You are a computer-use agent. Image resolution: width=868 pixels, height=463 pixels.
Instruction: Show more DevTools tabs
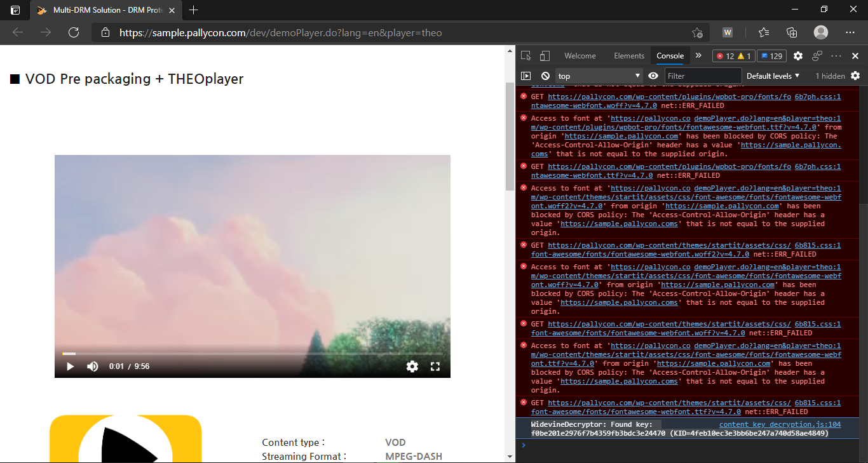698,56
